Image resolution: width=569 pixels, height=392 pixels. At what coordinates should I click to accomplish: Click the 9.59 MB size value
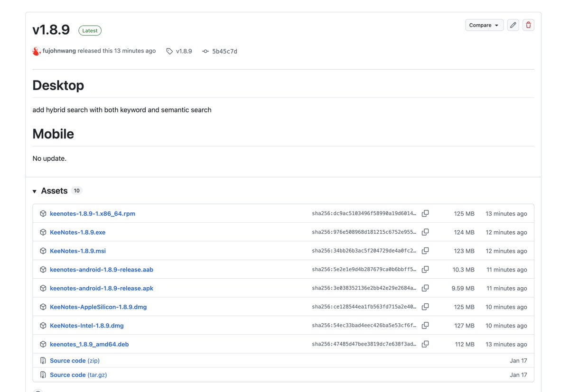pyautogui.click(x=463, y=288)
